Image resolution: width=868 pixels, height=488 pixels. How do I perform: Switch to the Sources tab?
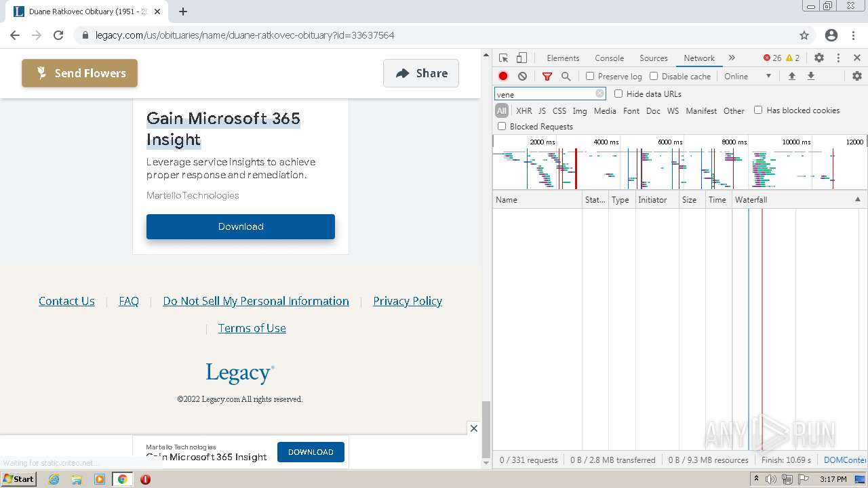pos(654,58)
